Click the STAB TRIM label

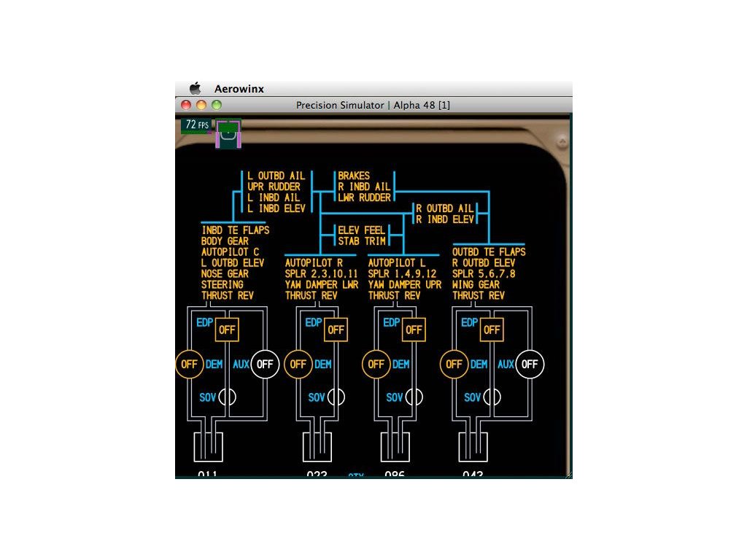(362, 241)
